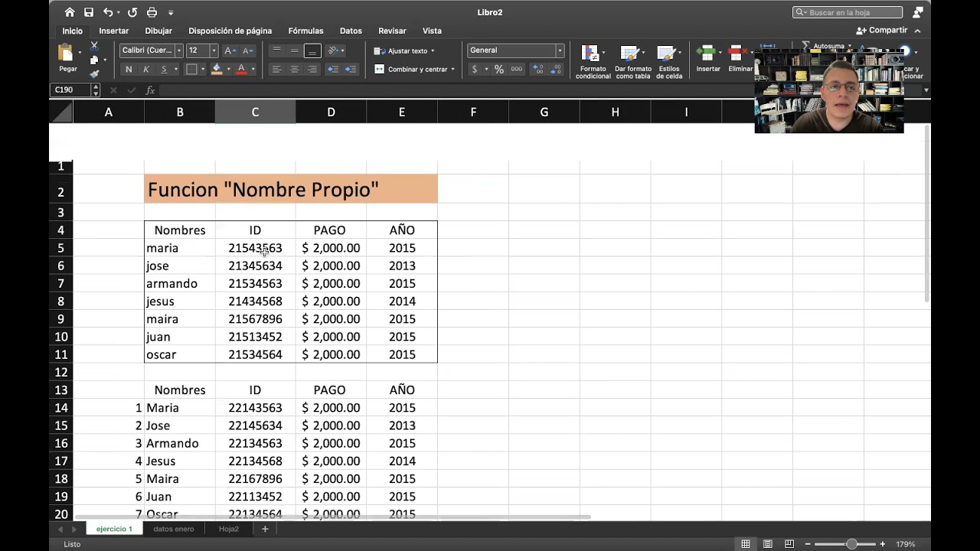Decrease decimal places

pos(557,69)
